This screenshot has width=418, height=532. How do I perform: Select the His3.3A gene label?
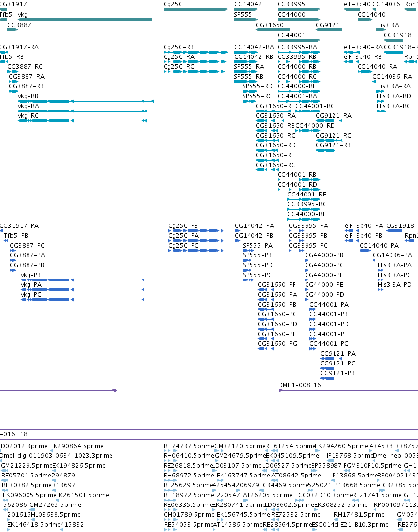point(388,25)
